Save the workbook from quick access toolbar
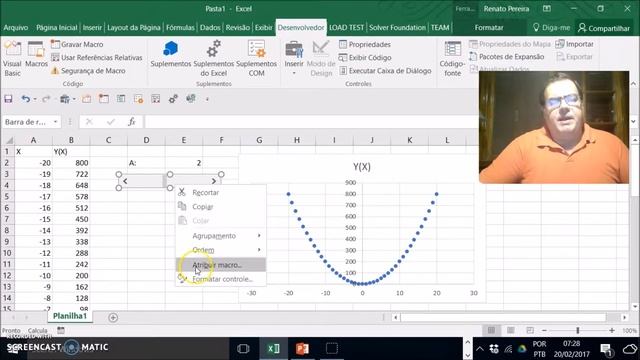Screen dimensions: 640x360 [8, 99]
